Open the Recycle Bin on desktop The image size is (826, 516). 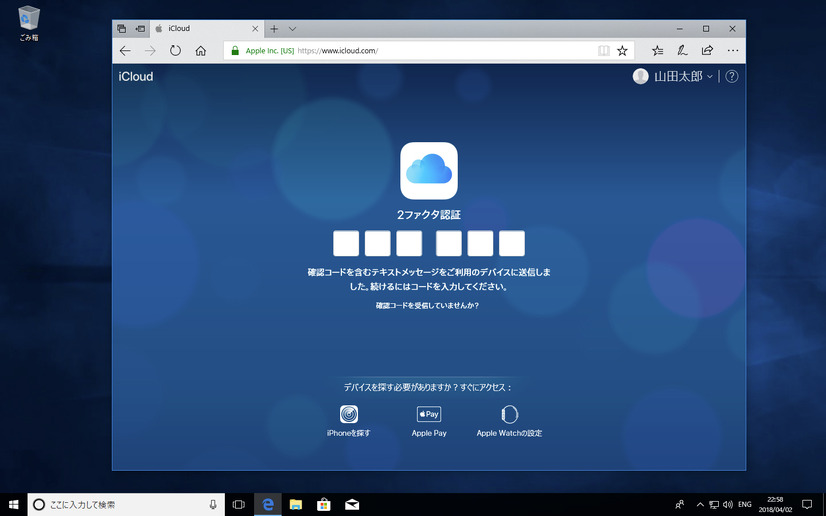(x=28, y=23)
